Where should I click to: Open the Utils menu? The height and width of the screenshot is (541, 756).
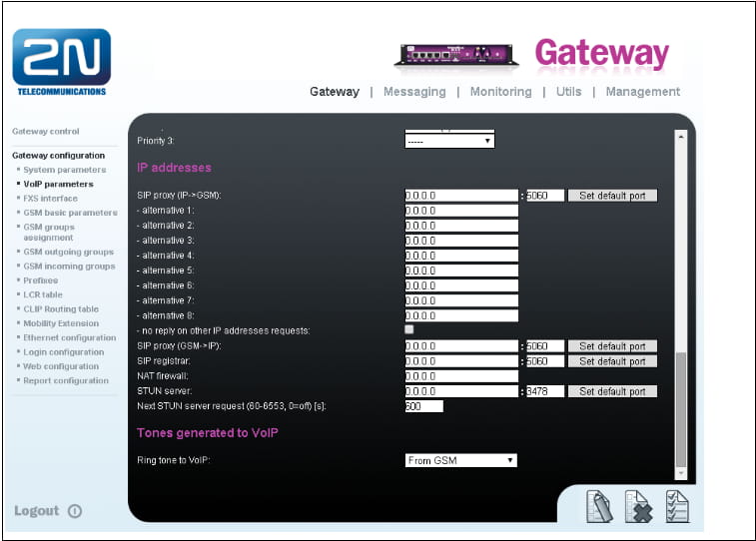[x=568, y=92]
